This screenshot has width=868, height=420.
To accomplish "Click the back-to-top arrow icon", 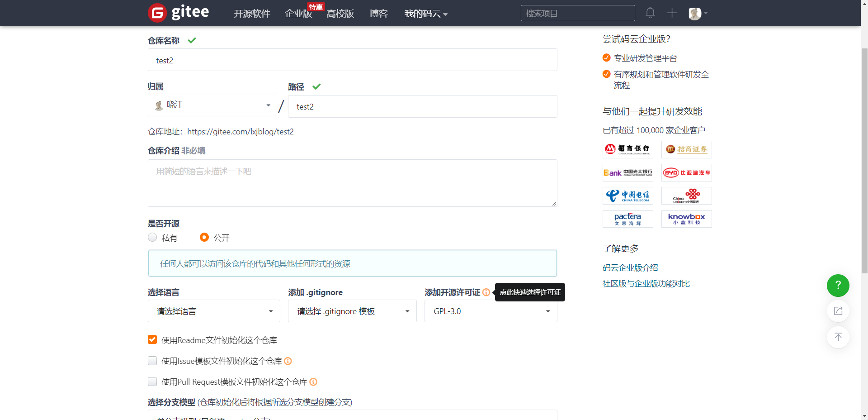I will [x=838, y=337].
